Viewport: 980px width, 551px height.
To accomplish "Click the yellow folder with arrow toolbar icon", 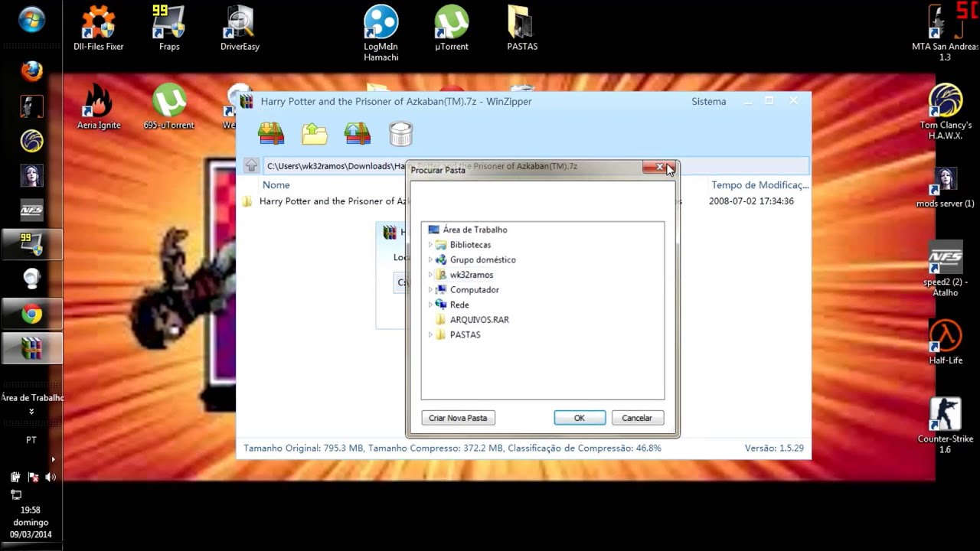I will pos(314,133).
